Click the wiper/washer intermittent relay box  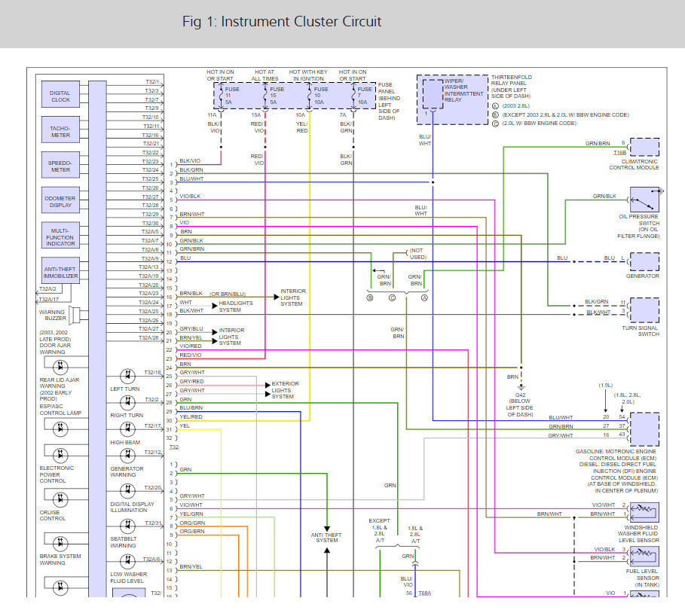click(x=433, y=94)
